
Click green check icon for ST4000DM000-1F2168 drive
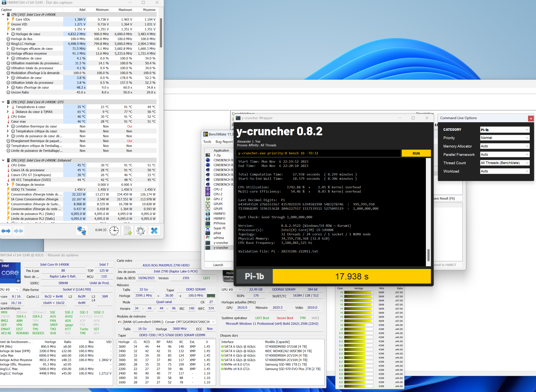(x=223, y=347)
